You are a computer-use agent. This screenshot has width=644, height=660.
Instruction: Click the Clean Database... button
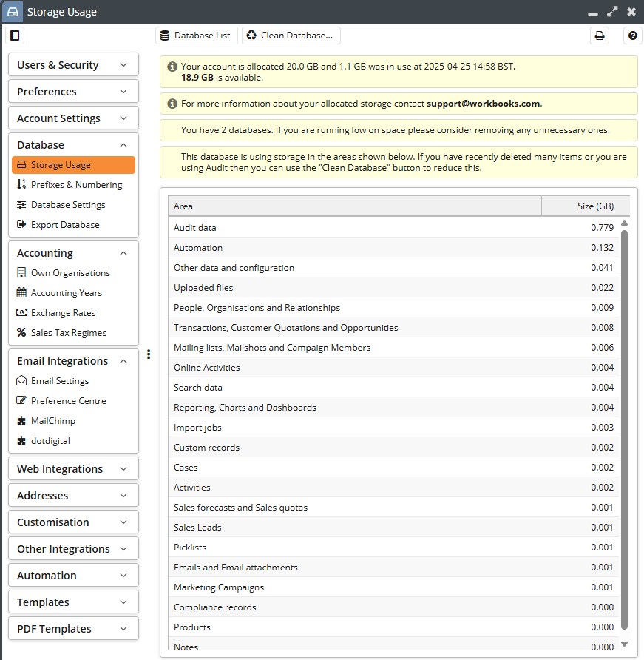coord(291,36)
